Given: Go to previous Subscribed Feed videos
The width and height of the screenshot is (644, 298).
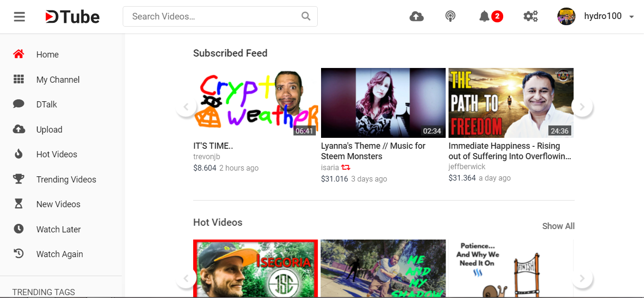Looking at the screenshot, I should point(186,107).
